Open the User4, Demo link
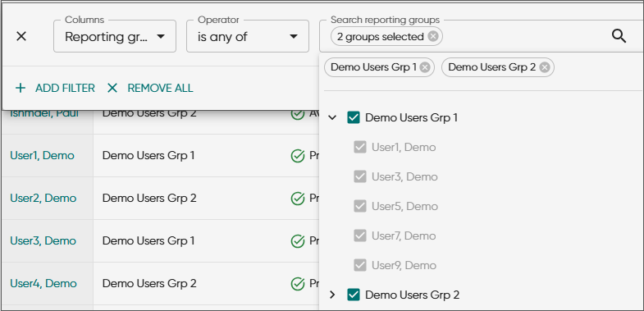 click(43, 283)
